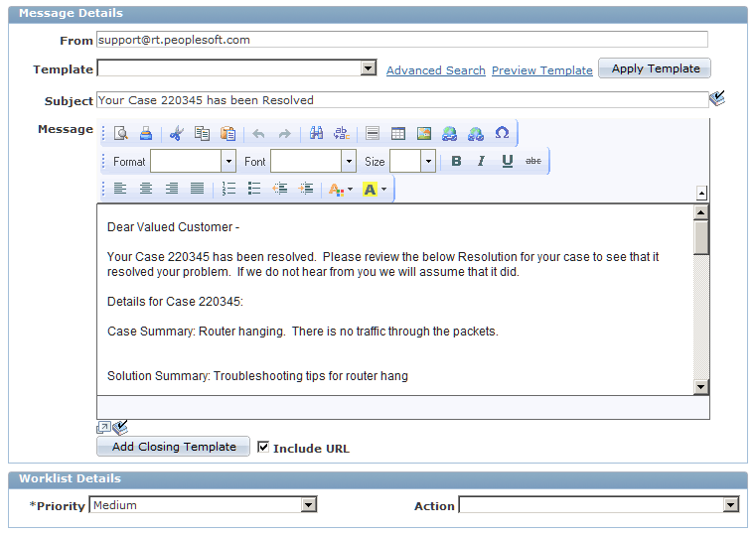Insert a bulleted list
Screen dimensions: 756x534
coord(254,189)
